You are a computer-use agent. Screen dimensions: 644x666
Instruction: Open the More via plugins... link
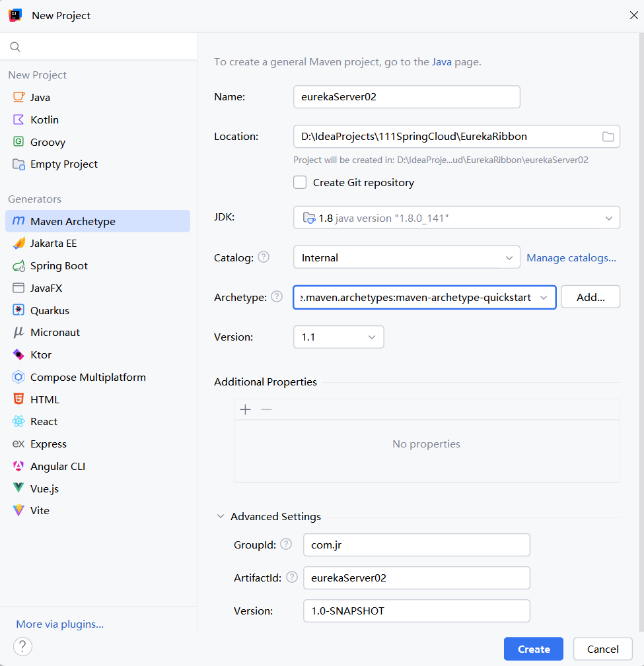pyautogui.click(x=60, y=624)
